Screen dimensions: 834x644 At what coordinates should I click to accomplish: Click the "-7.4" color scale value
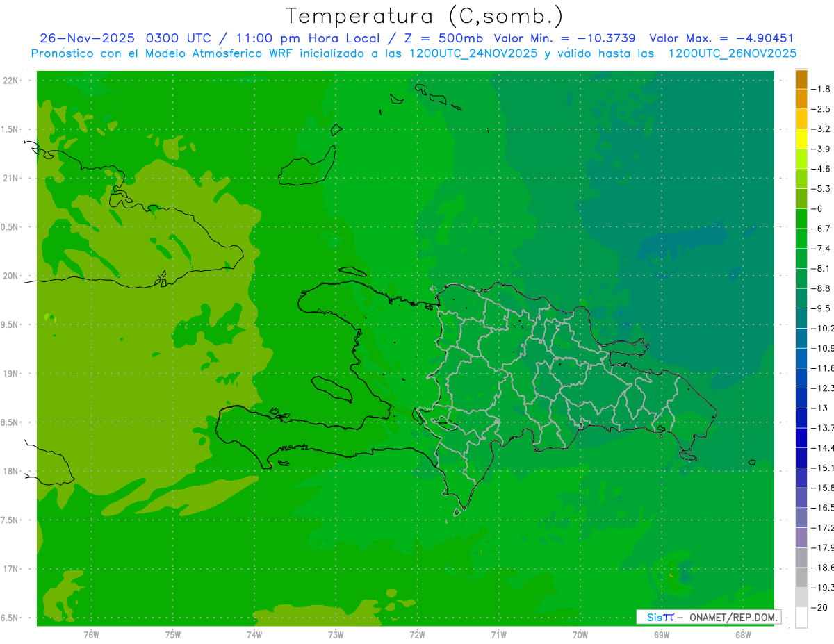pyautogui.click(x=822, y=248)
